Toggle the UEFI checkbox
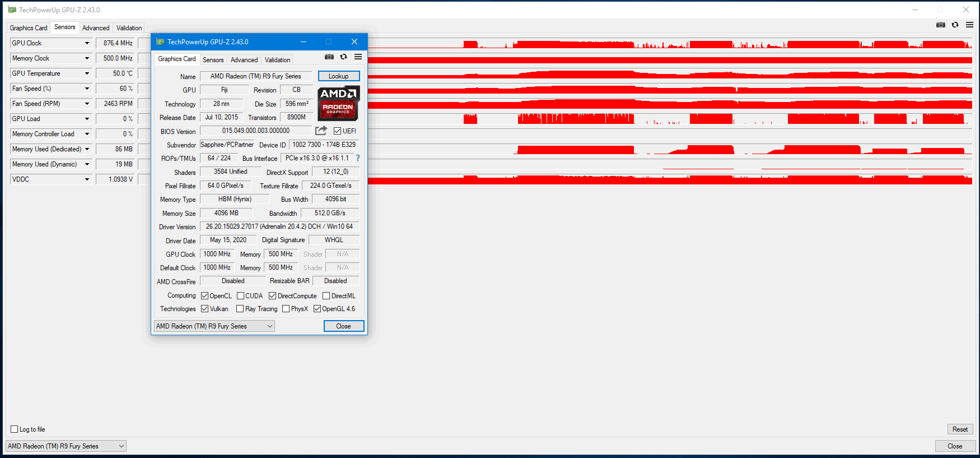Viewport: 980px width, 458px height. (x=338, y=131)
